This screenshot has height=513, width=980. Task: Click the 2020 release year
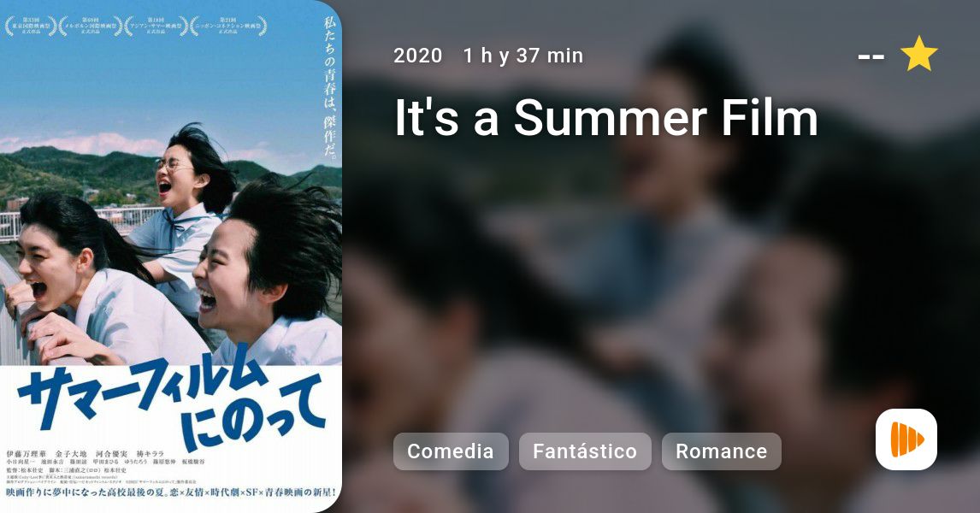tap(417, 56)
